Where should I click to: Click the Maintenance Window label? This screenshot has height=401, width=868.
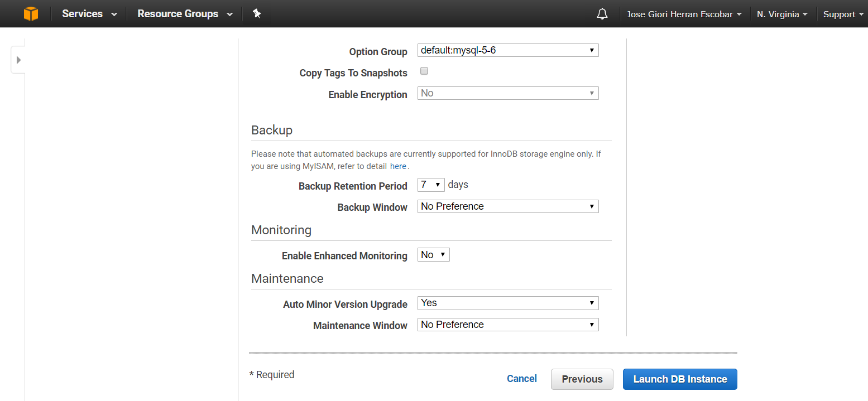(360, 326)
